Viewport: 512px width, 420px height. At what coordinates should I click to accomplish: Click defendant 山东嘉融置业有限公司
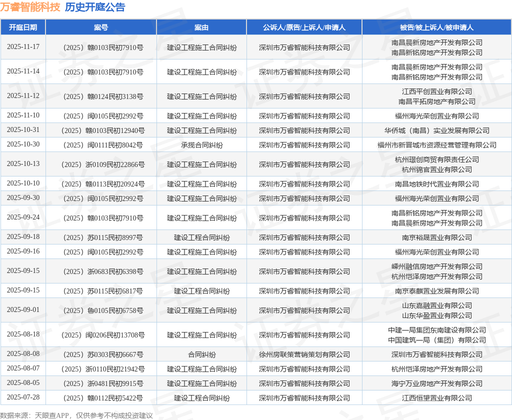[437, 305]
